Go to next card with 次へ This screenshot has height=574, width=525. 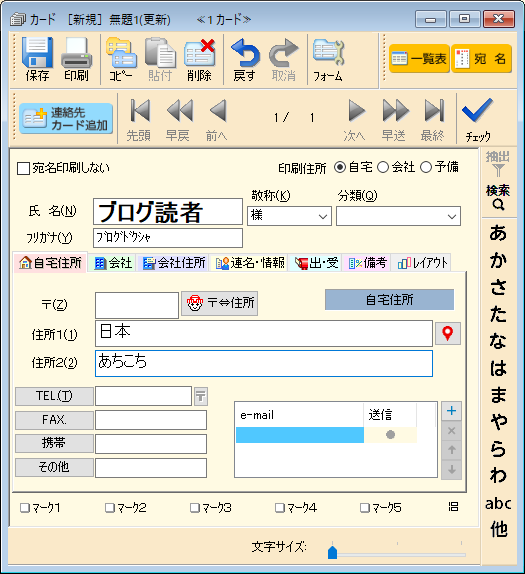tap(355, 120)
